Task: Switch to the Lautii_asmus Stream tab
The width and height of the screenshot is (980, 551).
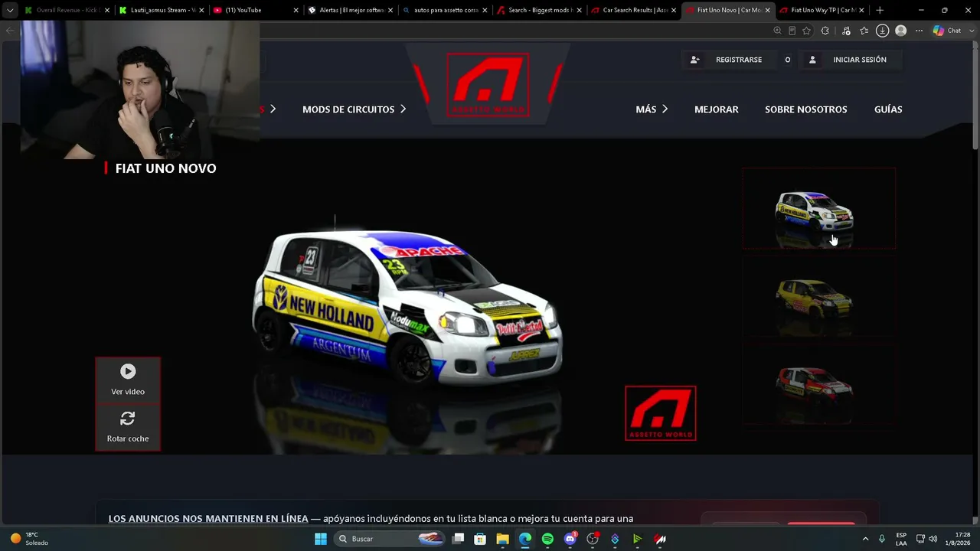Action: click(162, 10)
